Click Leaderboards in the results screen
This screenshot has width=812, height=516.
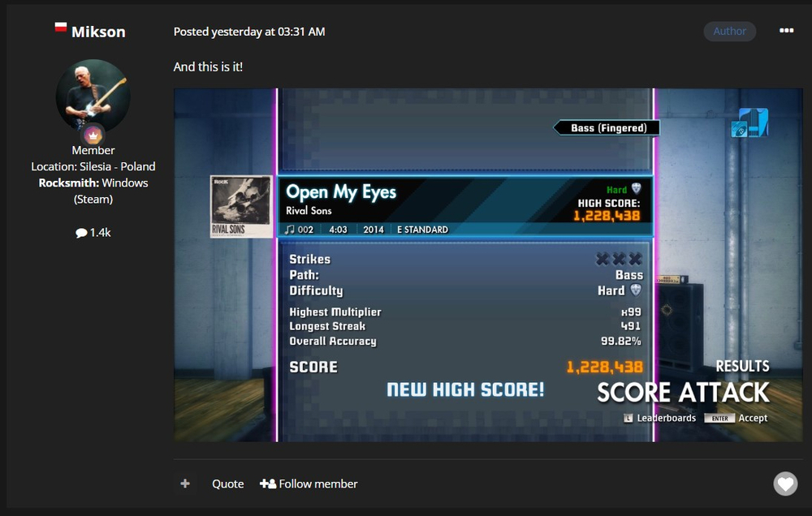666,418
